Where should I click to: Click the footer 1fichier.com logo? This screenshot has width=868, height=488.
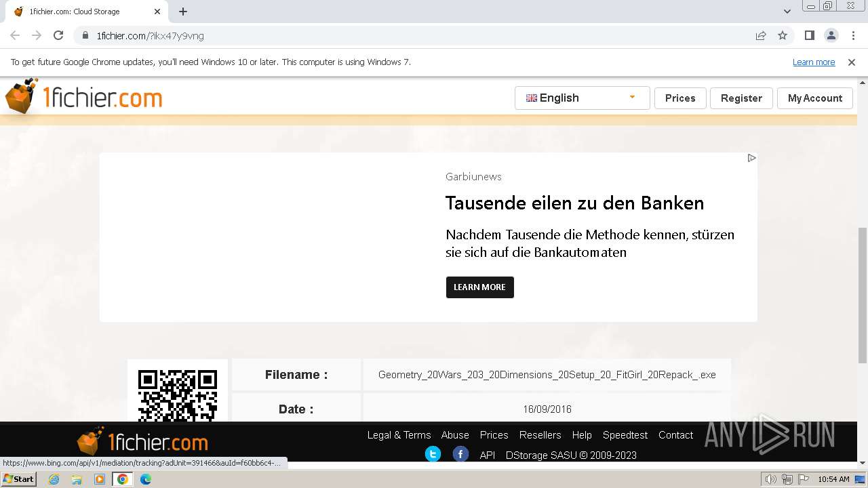pyautogui.click(x=142, y=442)
